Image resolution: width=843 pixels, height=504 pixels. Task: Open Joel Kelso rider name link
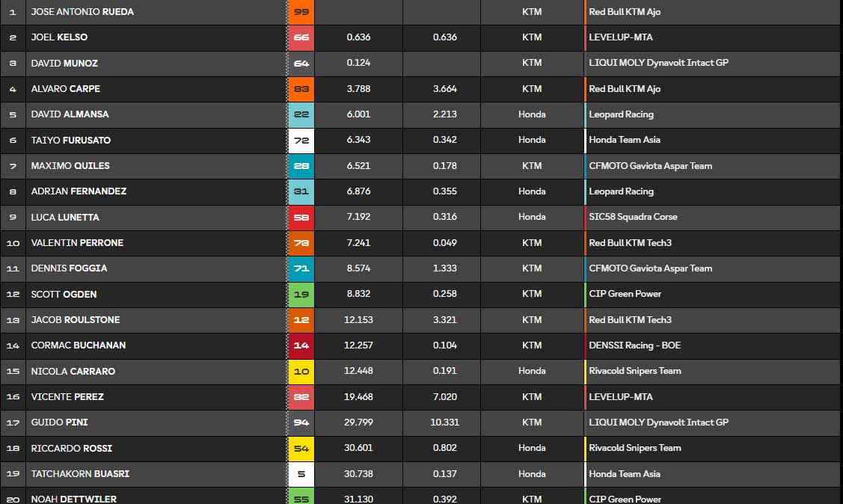[x=59, y=37]
